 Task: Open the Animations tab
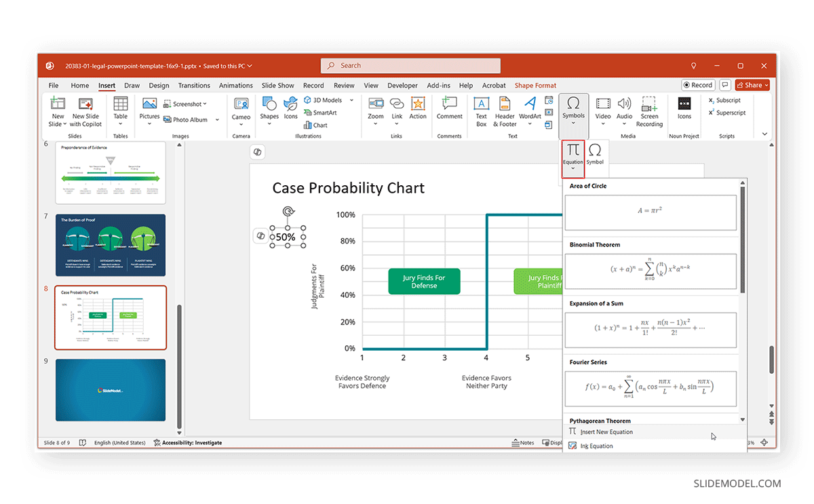tap(236, 85)
